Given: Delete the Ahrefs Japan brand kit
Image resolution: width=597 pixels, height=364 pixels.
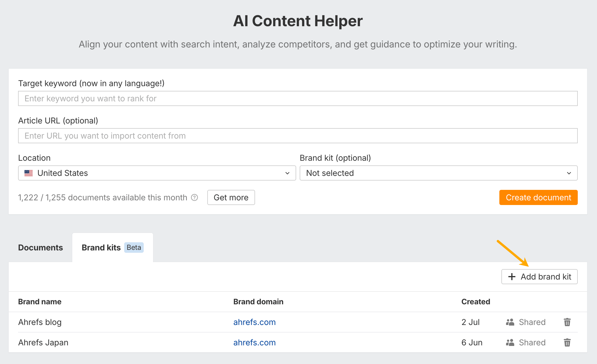Looking at the screenshot, I should [567, 342].
